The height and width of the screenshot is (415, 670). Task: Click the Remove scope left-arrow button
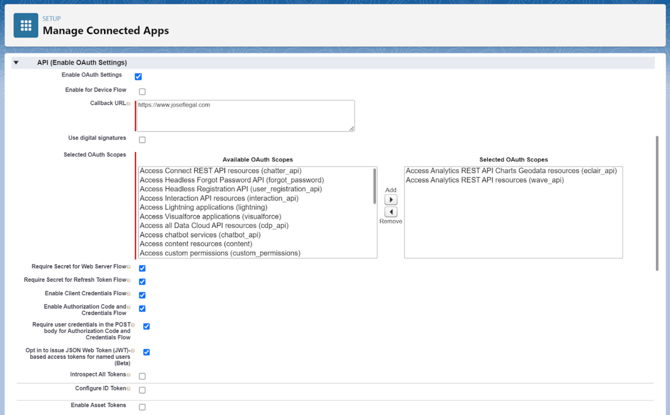pos(391,212)
